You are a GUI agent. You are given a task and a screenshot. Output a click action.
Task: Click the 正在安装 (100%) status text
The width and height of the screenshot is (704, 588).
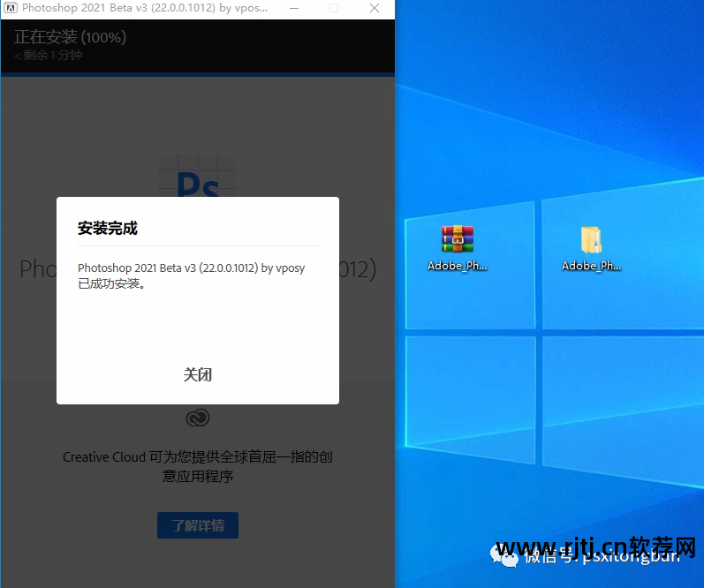click(x=70, y=37)
